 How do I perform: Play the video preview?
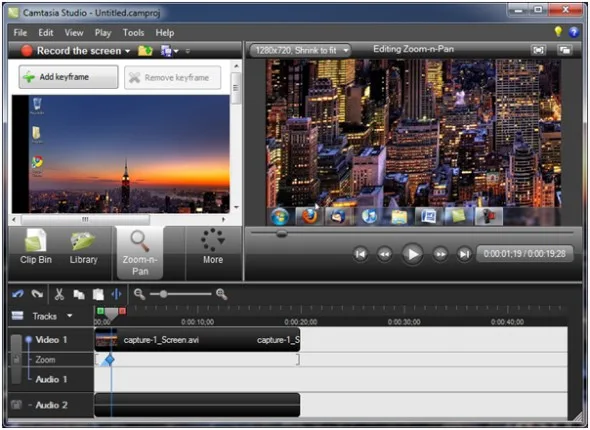412,254
